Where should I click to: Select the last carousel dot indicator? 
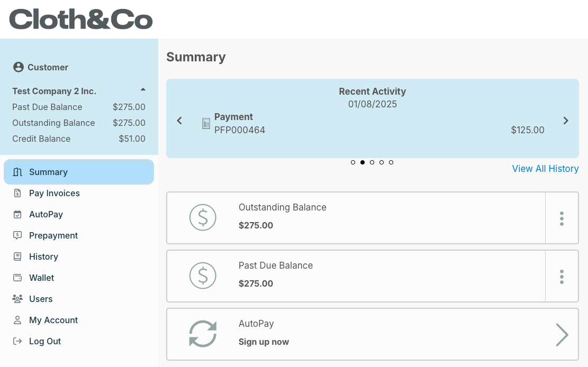tap(391, 162)
